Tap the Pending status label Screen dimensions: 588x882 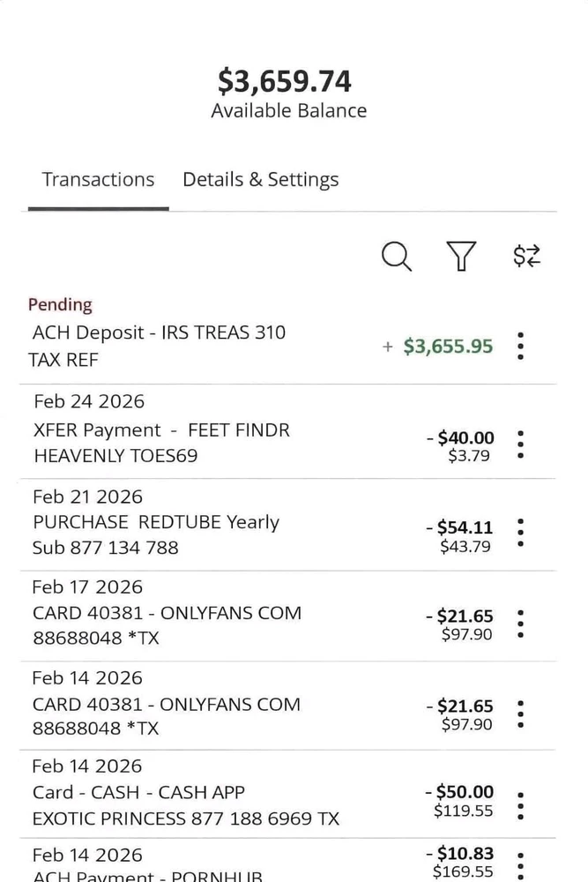point(60,304)
